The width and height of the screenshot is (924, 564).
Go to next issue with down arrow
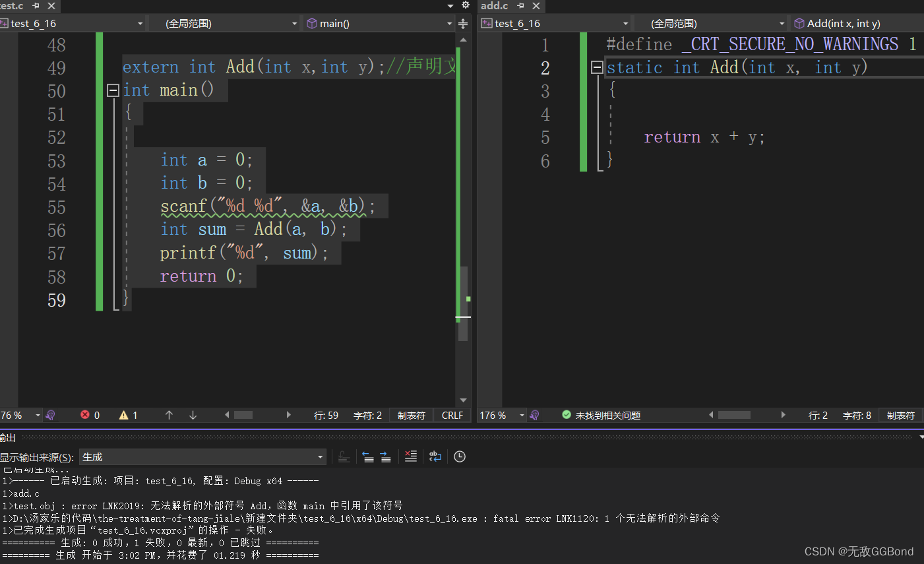[193, 415]
